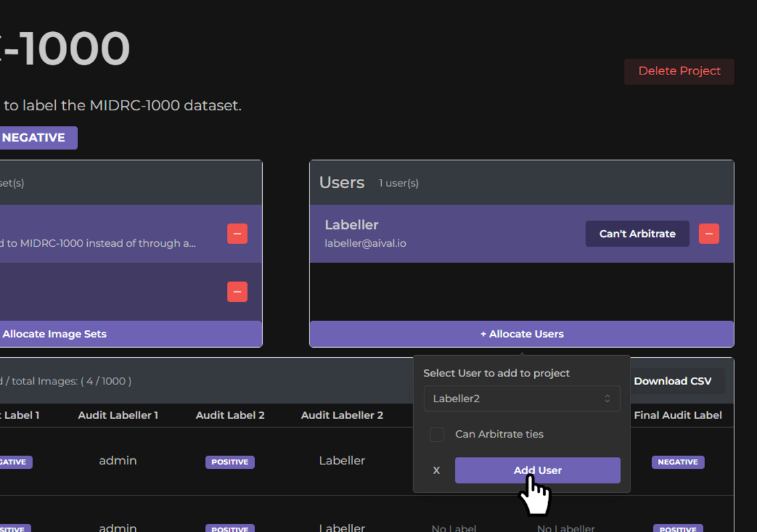Open Allocate Users in the Users panel
This screenshot has height=532, width=757.
coord(522,333)
